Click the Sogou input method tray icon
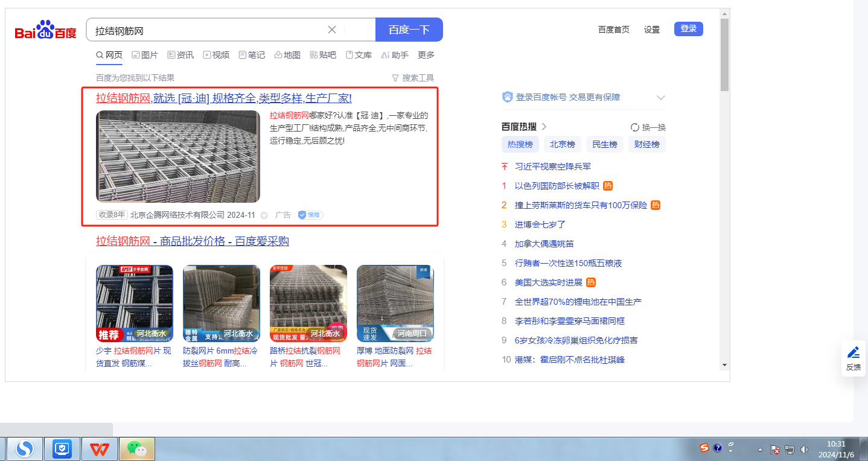868x461 pixels. pos(704,448)
